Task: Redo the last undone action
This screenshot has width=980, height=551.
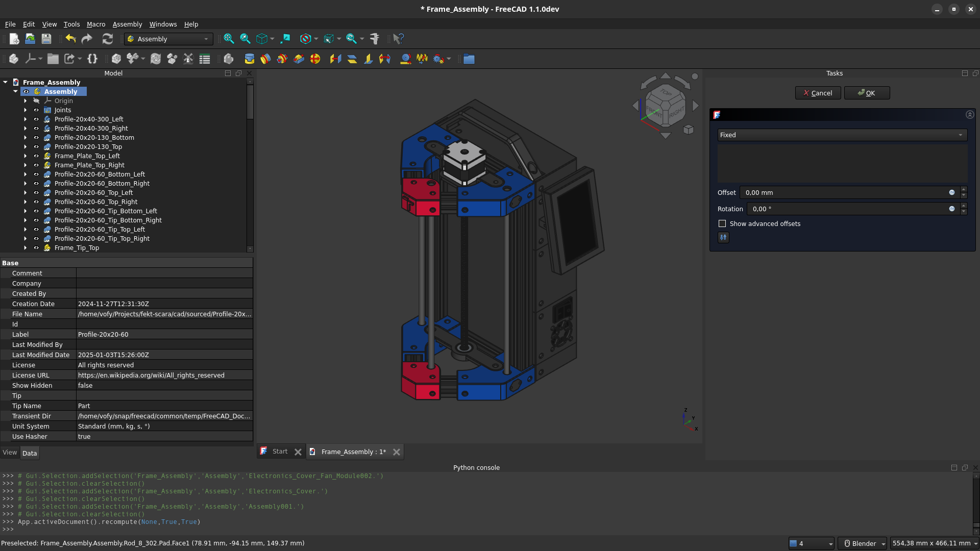Action: pos(87,39)
